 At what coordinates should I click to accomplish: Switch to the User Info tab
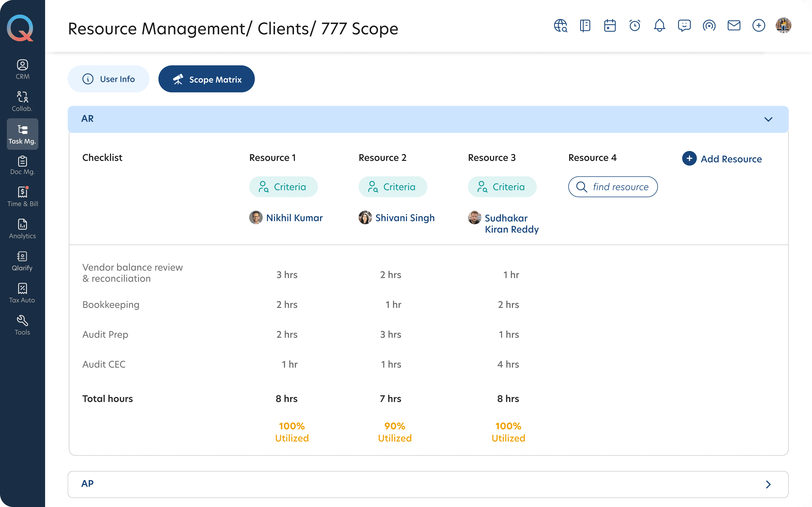click(108, 79)
